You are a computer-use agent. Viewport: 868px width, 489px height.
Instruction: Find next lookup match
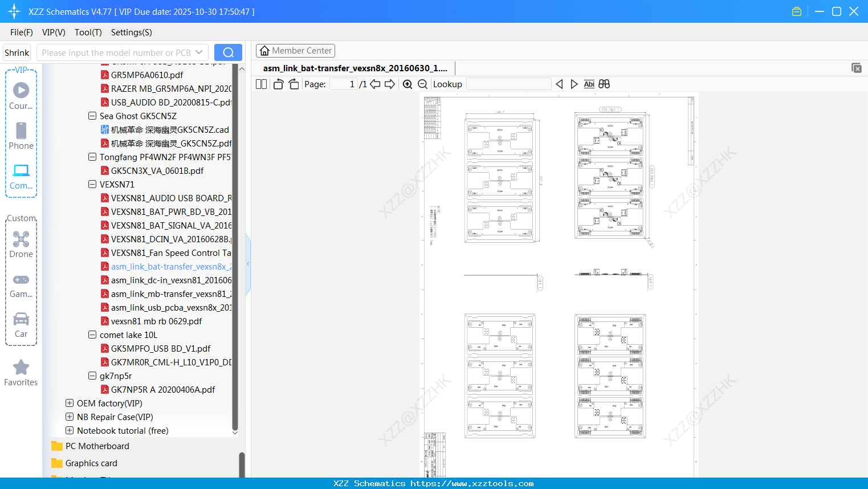(574, 84)
